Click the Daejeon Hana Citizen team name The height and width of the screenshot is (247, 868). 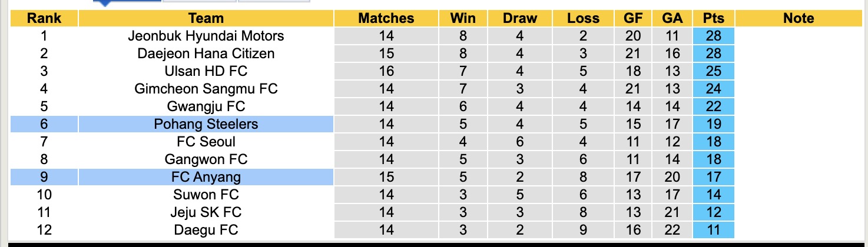pos(206,54)
